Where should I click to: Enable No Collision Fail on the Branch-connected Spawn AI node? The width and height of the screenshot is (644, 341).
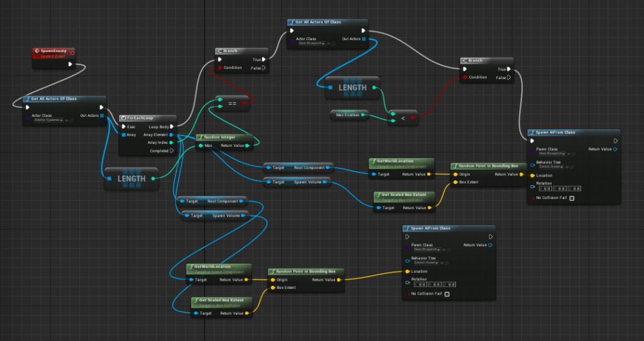click(x=572, y=198)
